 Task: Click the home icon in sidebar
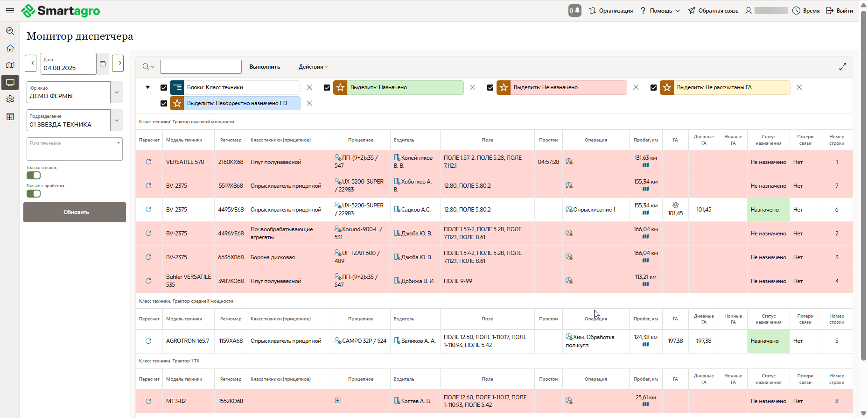pyautogui.click(x=10, y=48)
